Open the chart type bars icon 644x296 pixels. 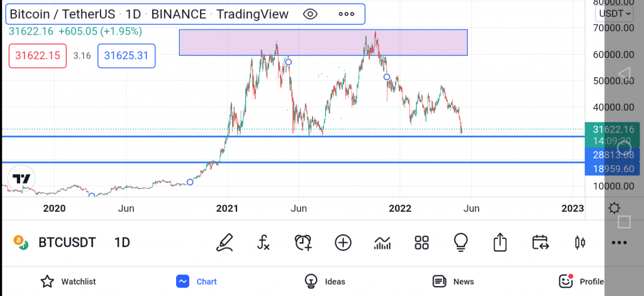tap(382, 243)
